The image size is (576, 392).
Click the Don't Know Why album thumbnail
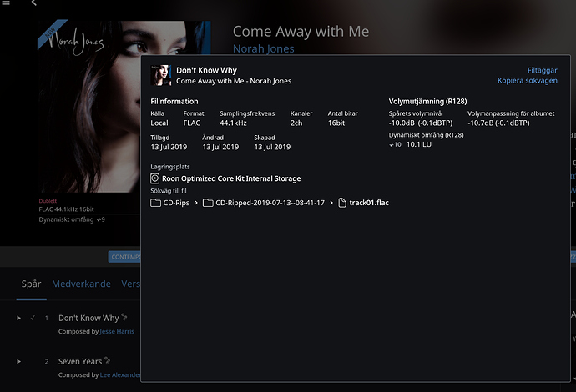[x=161, y=75]
